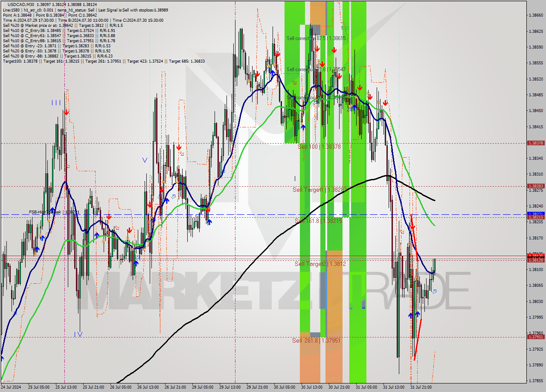The width and height of the screenshot is (546, 392).
Task: Click the '26 Jul 05:00' time axis label
Action: click(120, 387)
